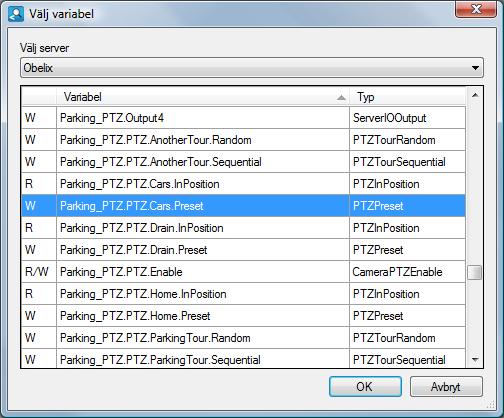The width and height of the screenshot is (504, 418).
Task: Select the Parking_PTZ.Output4 row
Action: click(x=243, y=118)
